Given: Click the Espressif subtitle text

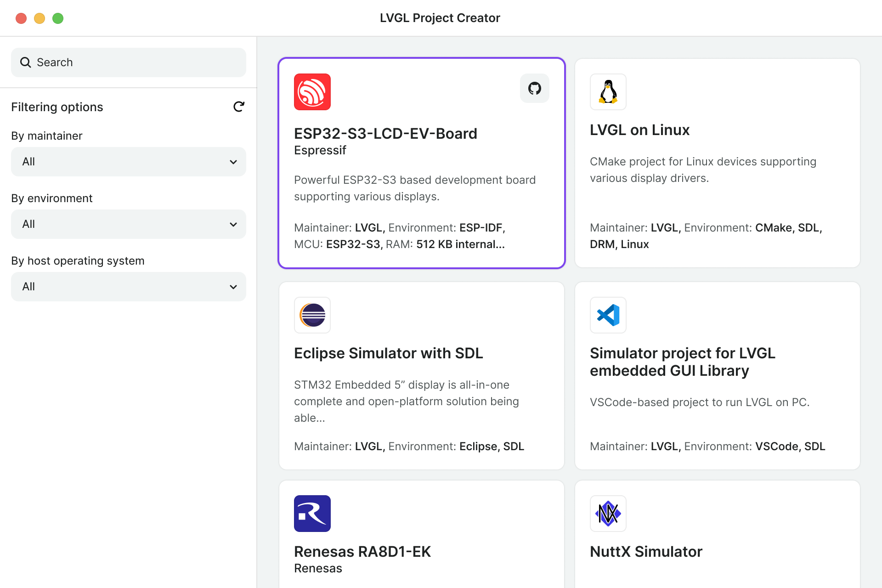Looking at the screenshot, I should (320, 150).
